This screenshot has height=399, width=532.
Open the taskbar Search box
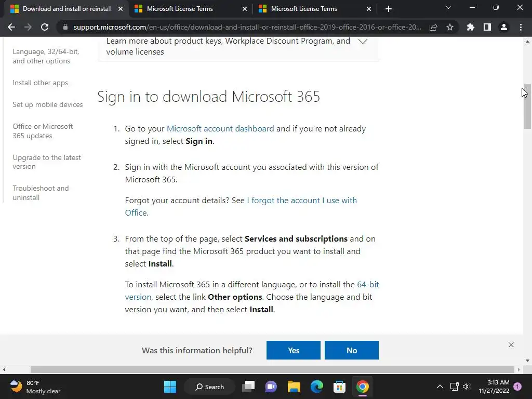(x=209, y=387)
